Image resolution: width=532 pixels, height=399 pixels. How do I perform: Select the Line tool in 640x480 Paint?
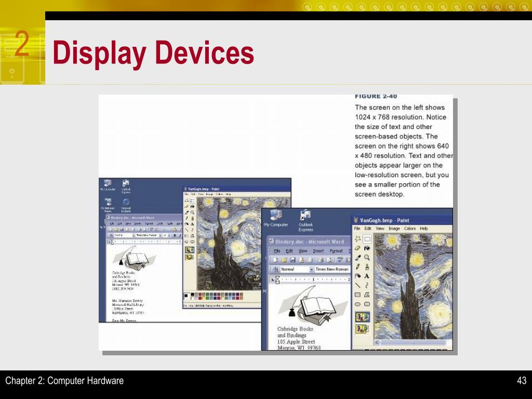[357, 285]
